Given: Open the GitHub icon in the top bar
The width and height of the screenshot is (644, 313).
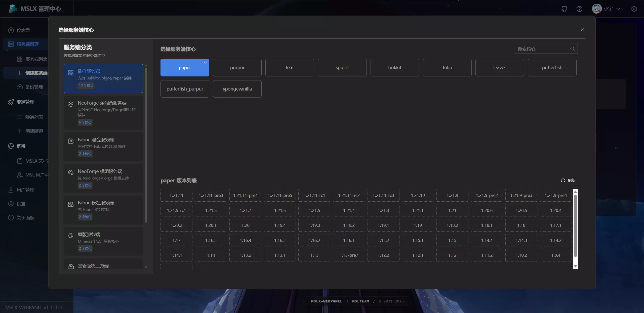Looking at the screenshot, I should tap(564, 9).
